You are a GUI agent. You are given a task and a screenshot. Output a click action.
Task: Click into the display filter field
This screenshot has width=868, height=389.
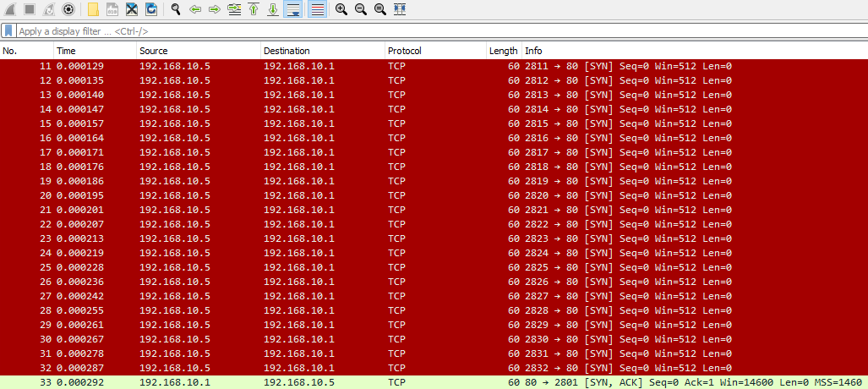(x=441, y=31)
